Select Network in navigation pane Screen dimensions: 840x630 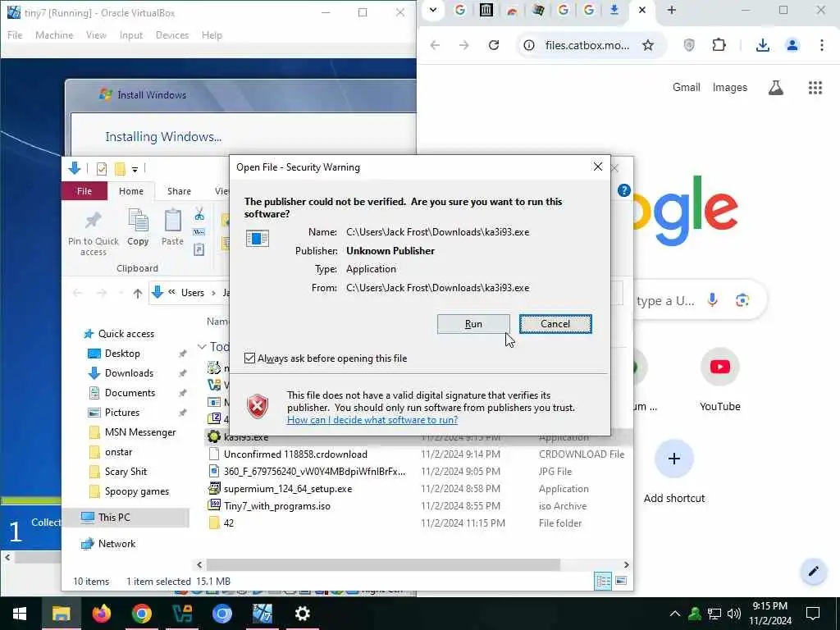pos(116,544)
